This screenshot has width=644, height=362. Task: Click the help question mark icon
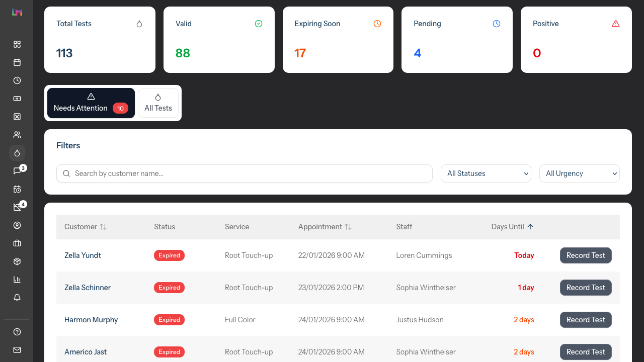[x=17, y=332]
